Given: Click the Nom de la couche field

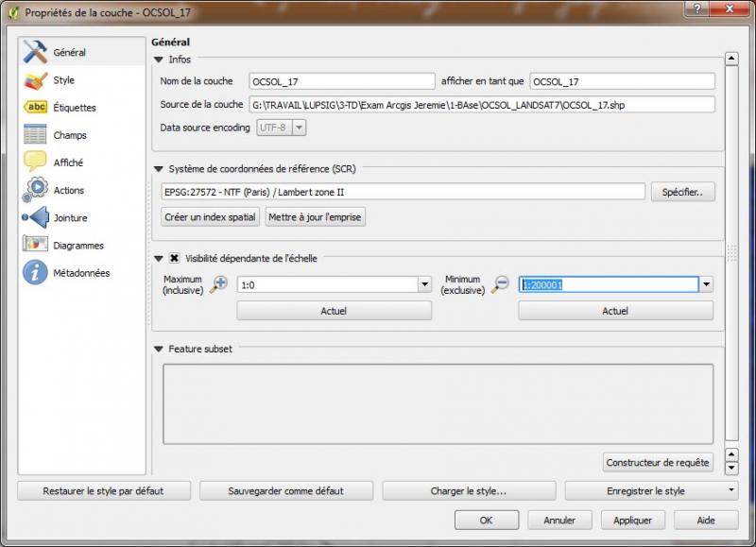Looking at the screenshot, I should tap(341, 81).
